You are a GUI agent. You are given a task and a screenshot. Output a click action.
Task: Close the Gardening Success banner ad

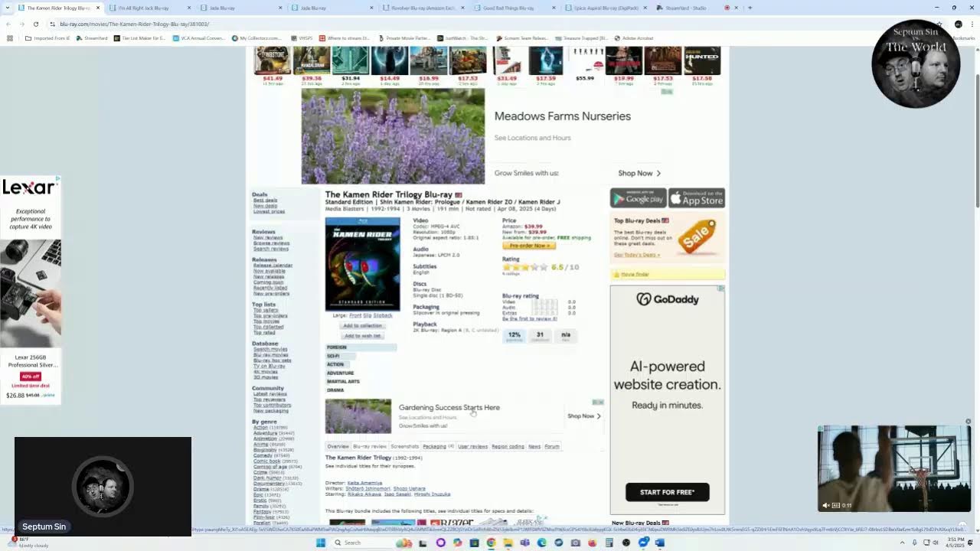pyautogui.click(x=601, y=402)
